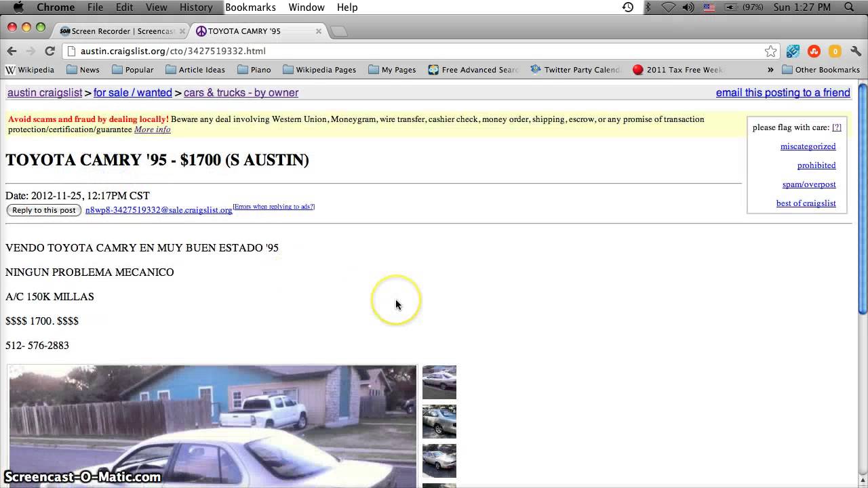868x488 pixels.
Task: Open the Wikipedia Pages bookmarks folder
Action: [319, 70]
